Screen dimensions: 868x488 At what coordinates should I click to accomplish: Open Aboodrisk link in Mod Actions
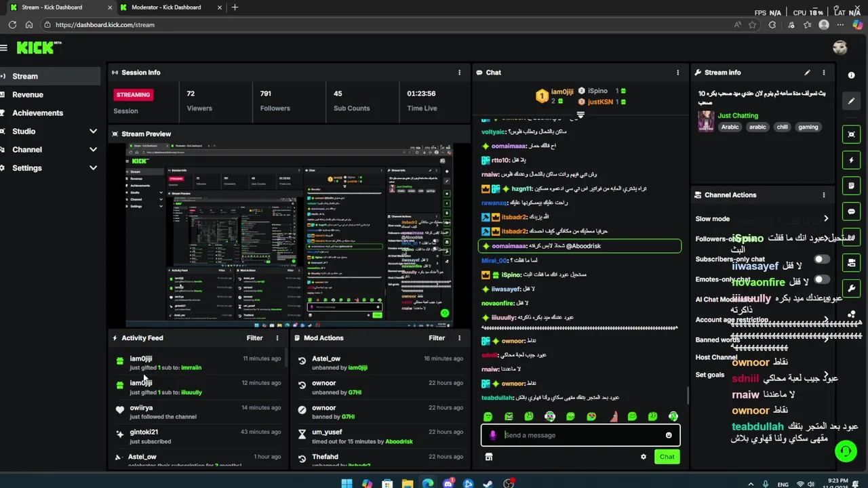pyautogui.click(x=398, y=442)
